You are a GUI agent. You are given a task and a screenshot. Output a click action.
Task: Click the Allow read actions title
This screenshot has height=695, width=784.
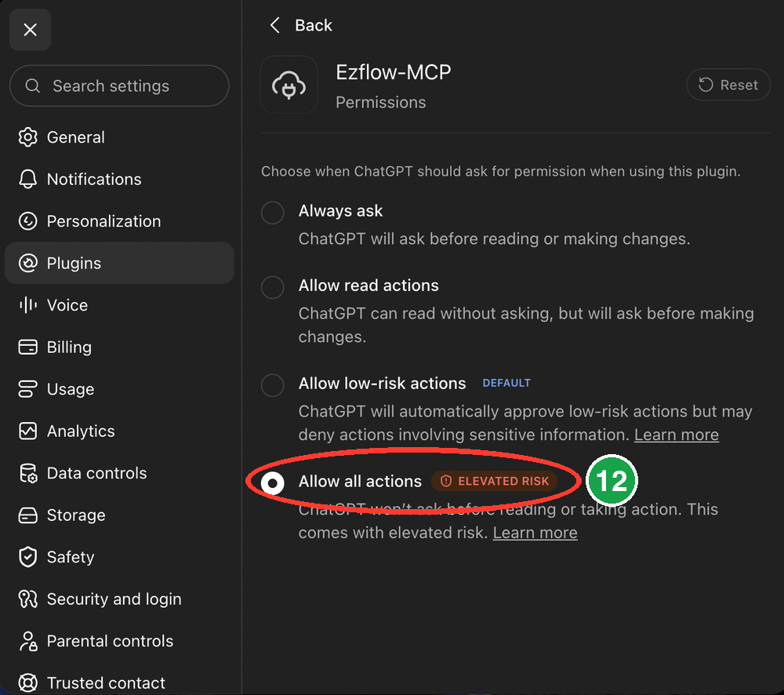[x=368, y=286]
